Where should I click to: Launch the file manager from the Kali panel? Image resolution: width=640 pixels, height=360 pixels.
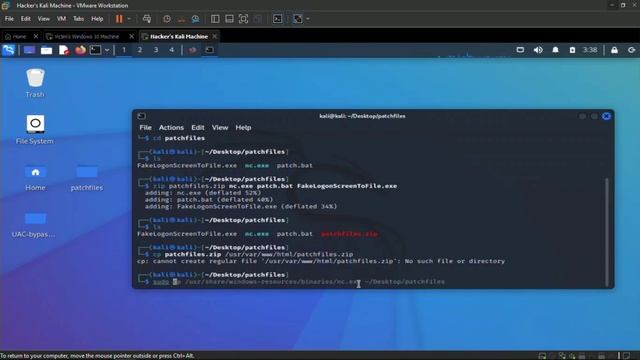pyautogui.click(x=47, y=50)
